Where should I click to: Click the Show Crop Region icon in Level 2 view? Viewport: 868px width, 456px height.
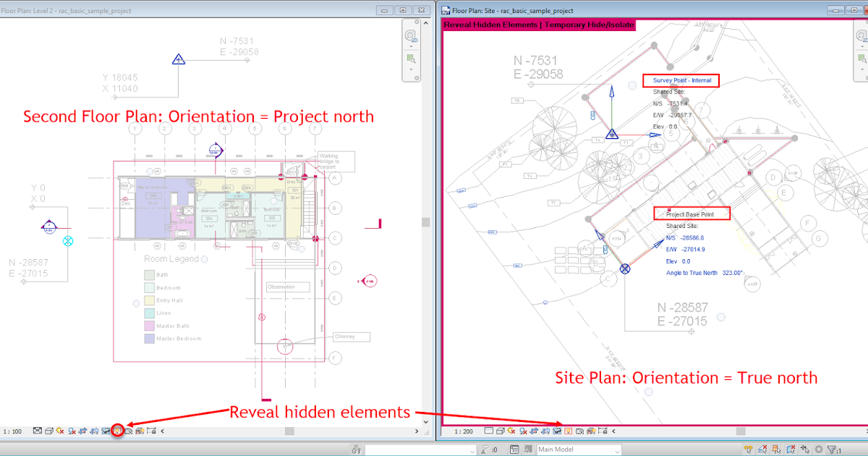click(x=94, y=430)
